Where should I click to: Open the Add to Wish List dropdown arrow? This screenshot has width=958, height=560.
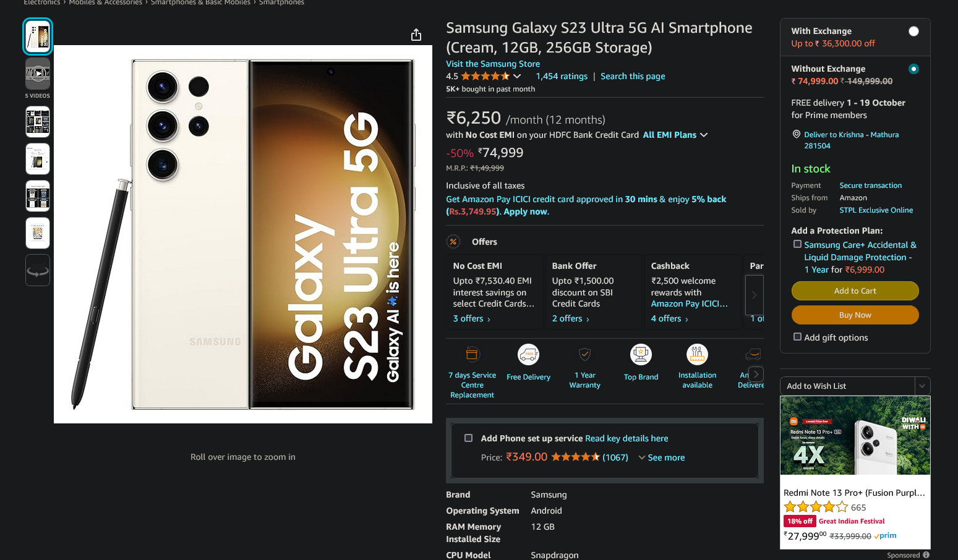coord(922,386)
